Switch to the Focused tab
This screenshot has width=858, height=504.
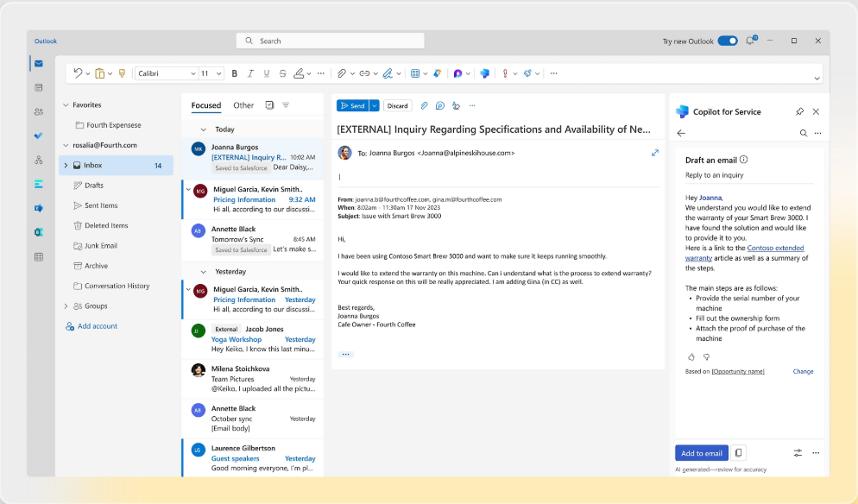click(x=206, y=105)
